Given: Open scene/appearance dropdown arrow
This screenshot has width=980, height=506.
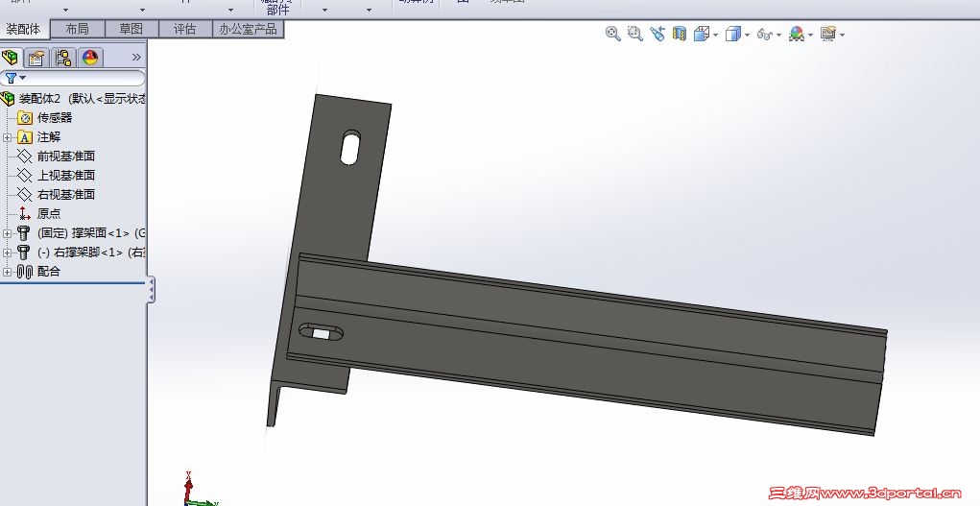Looking at the screenshot, I should (x=811, y=35).
